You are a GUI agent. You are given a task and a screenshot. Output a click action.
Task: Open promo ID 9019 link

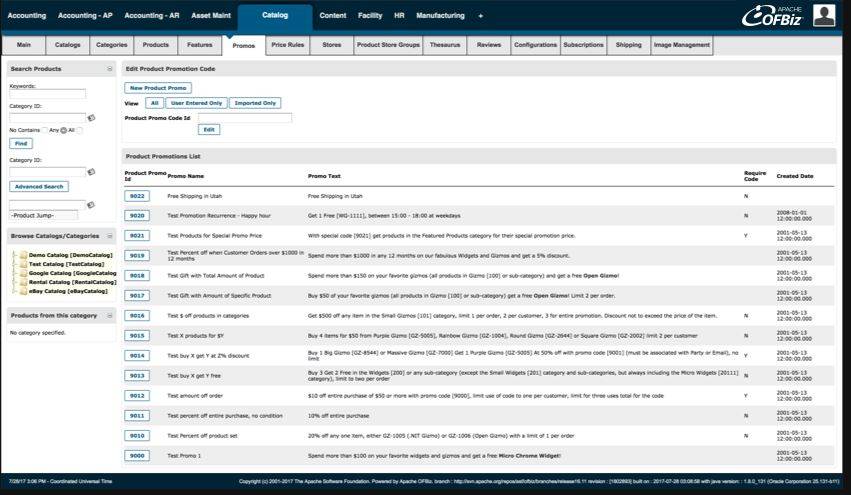coord(138,255)
